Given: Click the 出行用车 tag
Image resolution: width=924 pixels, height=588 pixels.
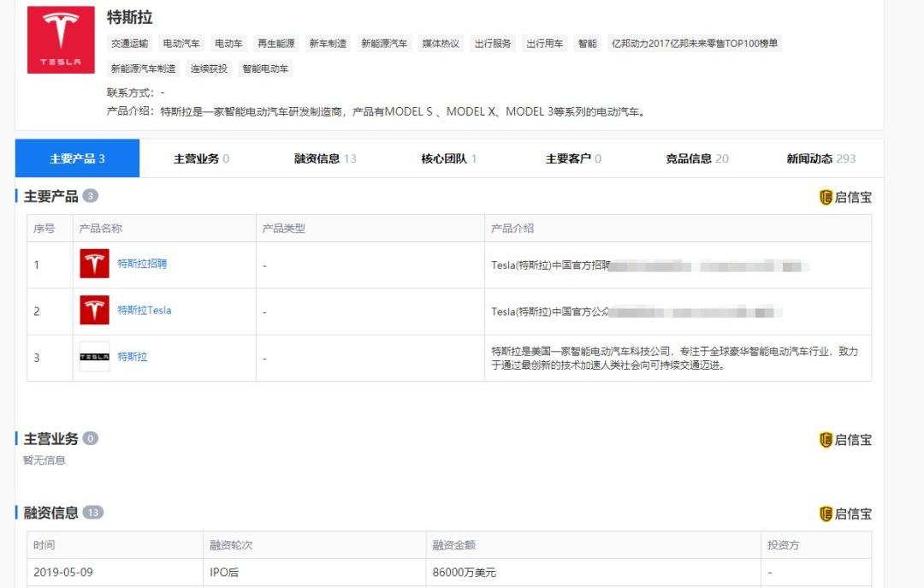Looking at the screenshot, I should [x=544, y=43].
